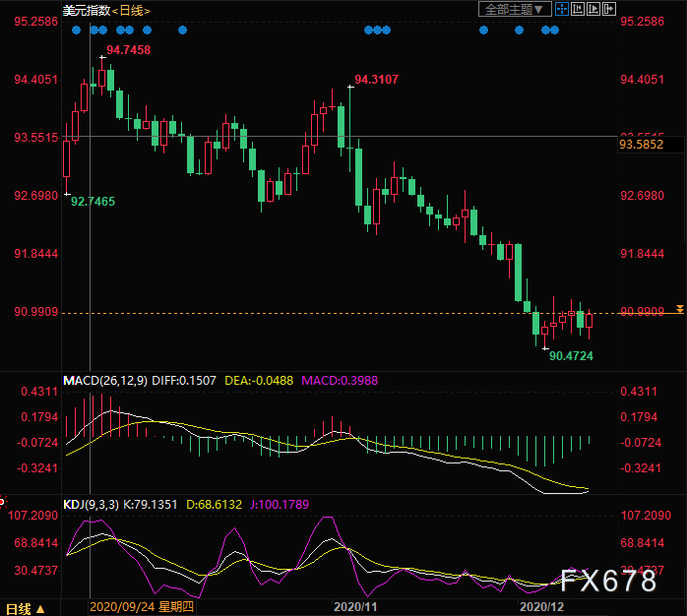The image size is (687, 616).
Task: Click the 美元指数<日线> chart title
Action: tap(106, 11)
